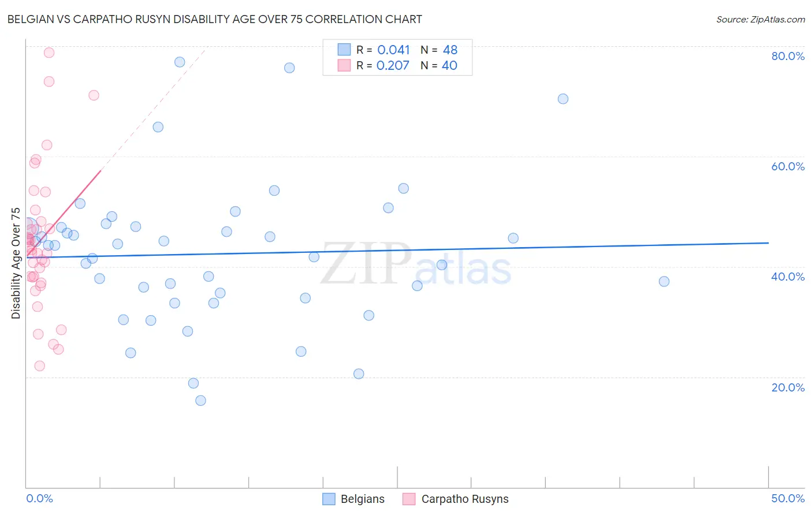Select the Carpatho Rusyns legend label

pos(465,499)
